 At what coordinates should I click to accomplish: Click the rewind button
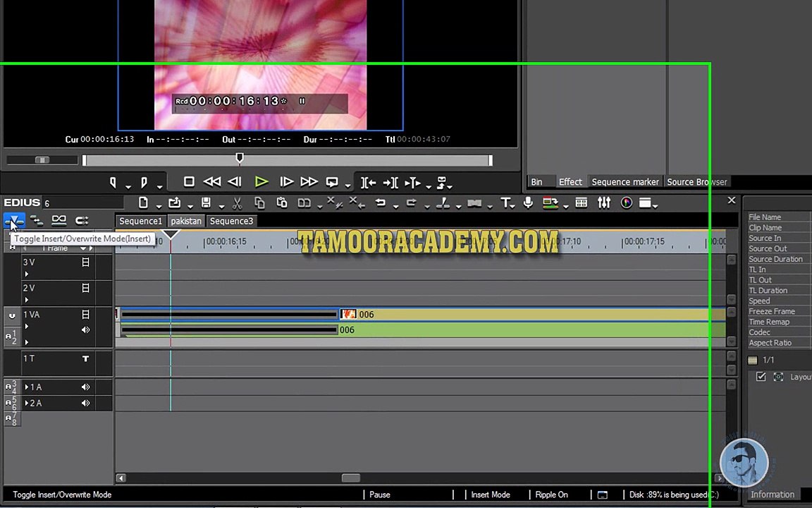tap(211, 182)
